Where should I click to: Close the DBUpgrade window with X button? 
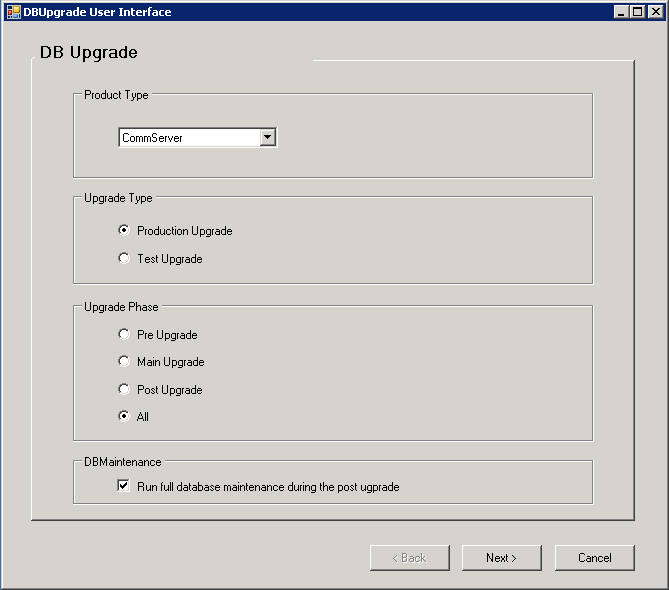tap(654, 12)
